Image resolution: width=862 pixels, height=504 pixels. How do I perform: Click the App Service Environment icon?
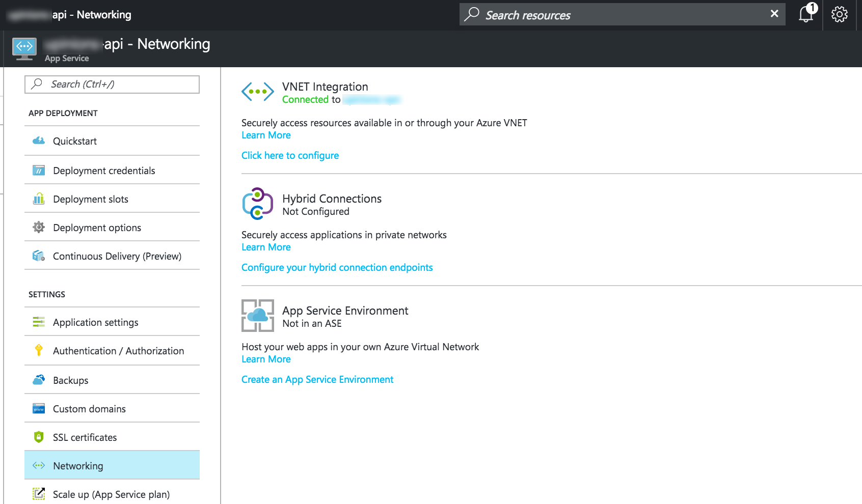[257, 316]
